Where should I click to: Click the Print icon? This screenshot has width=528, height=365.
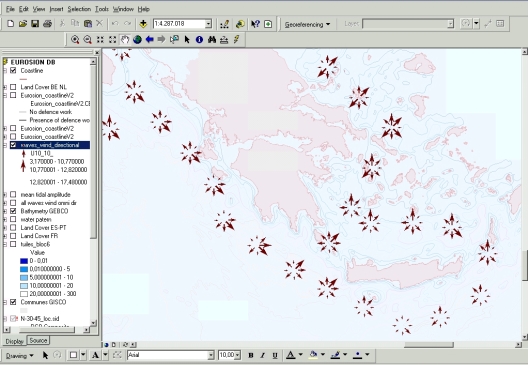point(47,24)
